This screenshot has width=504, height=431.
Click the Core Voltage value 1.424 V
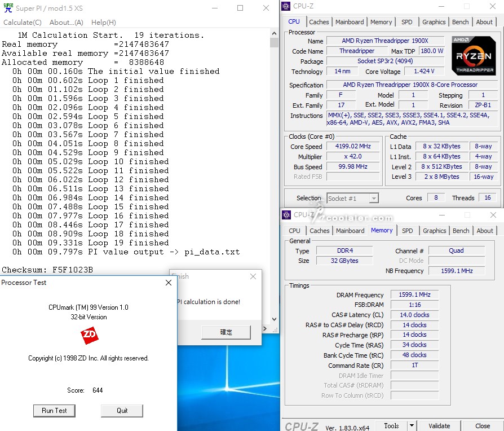coord(424,71)
